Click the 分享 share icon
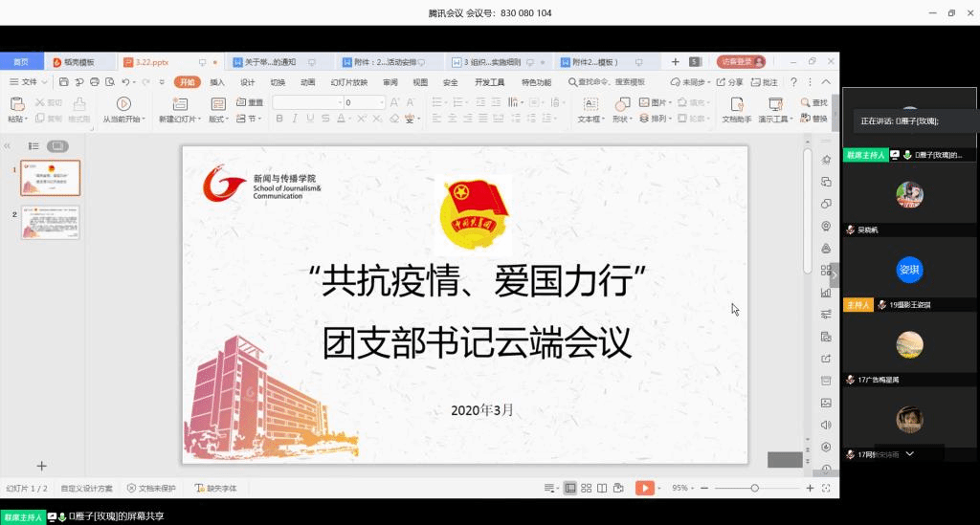The height and width of the screenshot is (525, 980). point(730,82)
